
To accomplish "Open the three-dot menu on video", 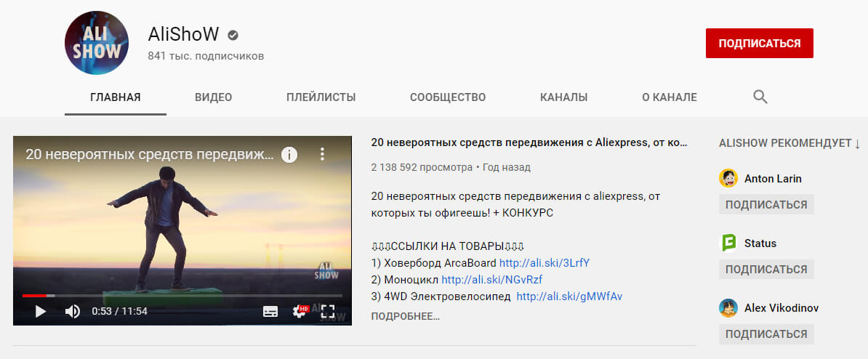I will click(323, 154).
